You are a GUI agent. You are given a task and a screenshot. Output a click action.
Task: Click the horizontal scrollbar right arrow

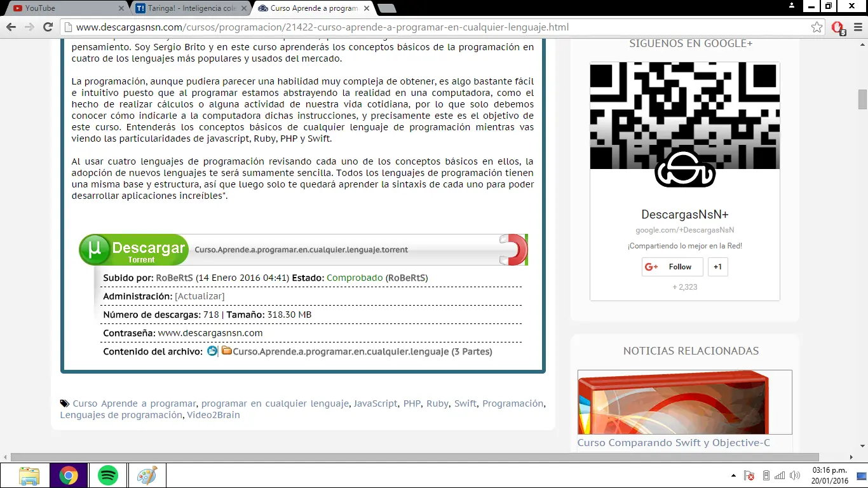pyautogui.click(x=853, y=457)
